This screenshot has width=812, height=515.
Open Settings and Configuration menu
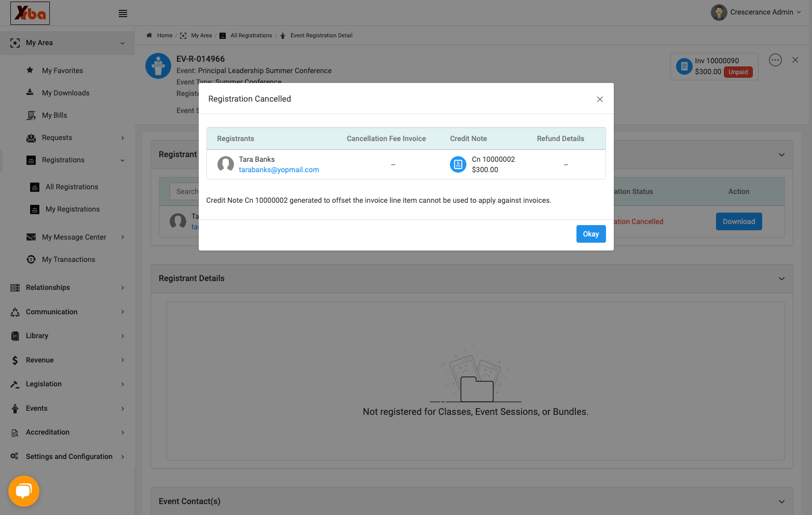(x=67, y=456)
